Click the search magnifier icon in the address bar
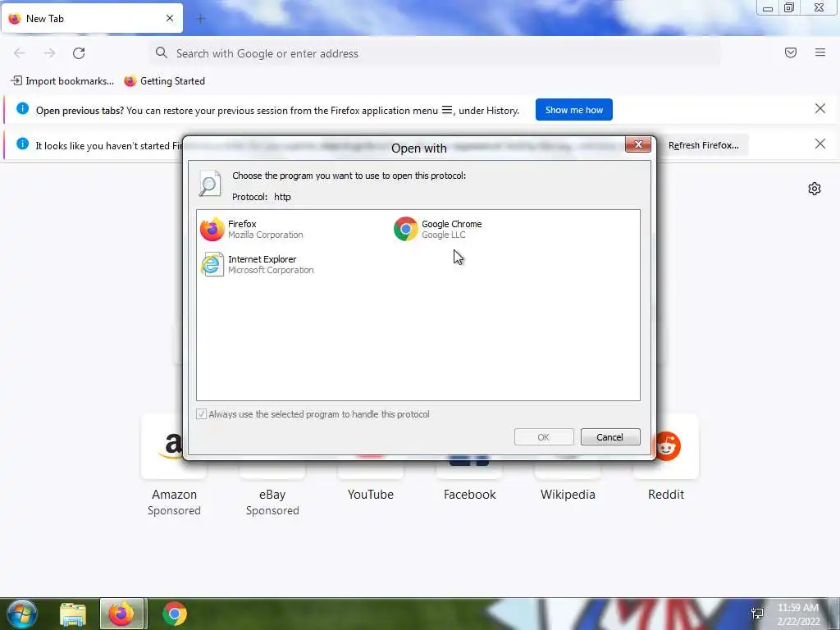The image size is (840, 630). coord(162,52)
